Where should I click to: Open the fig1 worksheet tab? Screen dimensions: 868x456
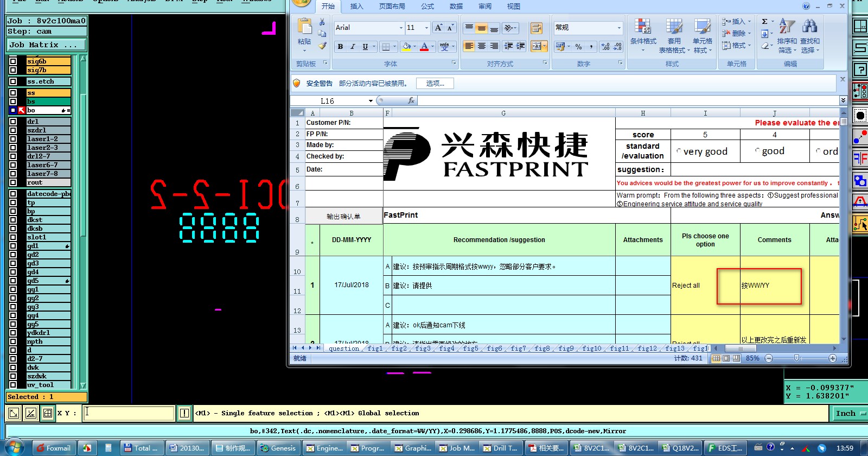point(375,349)
